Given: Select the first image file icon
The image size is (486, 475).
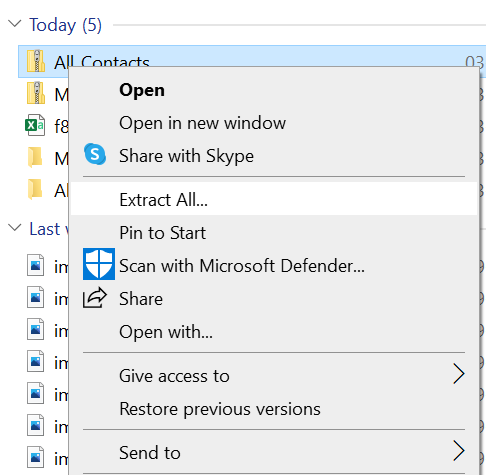Looking at the screenshot, I should click(35, 265).
